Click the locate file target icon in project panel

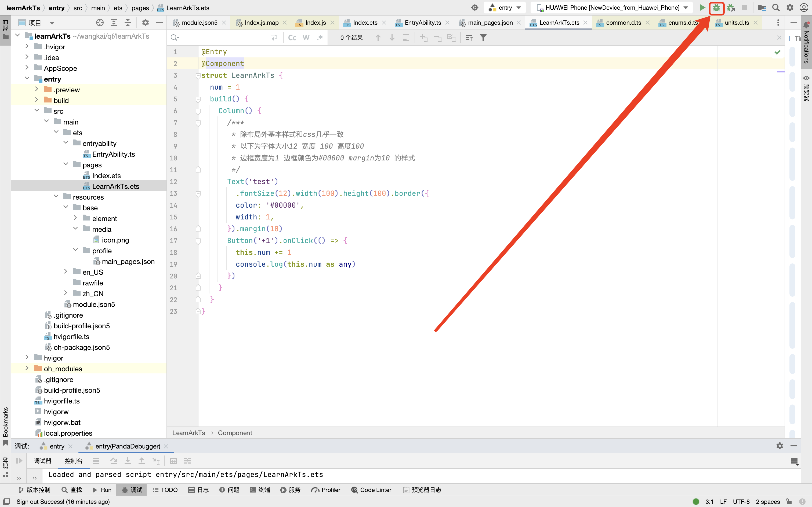[x=100, y=23]
